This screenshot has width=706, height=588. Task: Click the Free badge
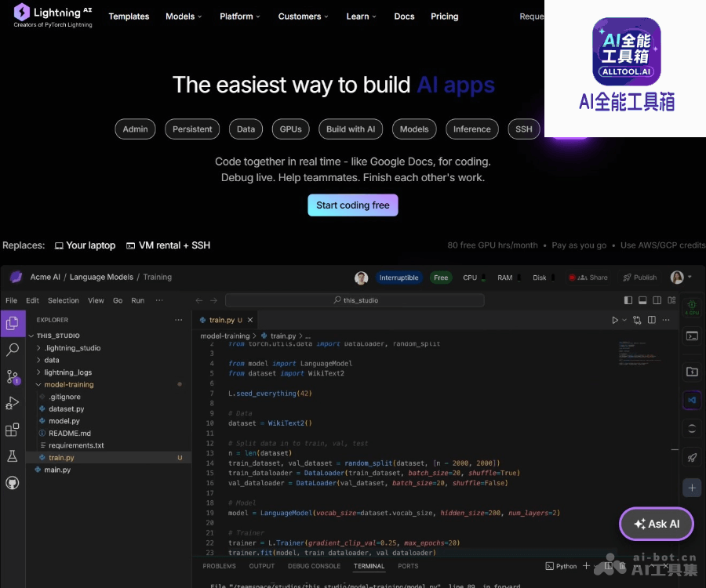click(441, 278)
